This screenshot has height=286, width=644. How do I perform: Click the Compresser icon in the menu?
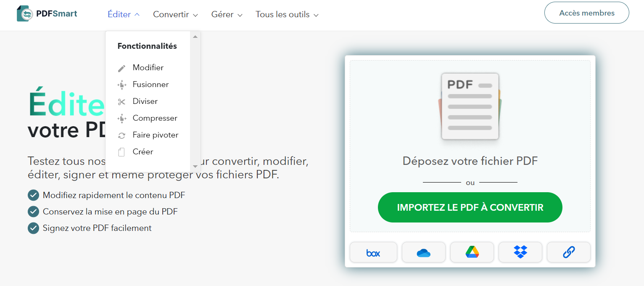click(x=122, y=118)
